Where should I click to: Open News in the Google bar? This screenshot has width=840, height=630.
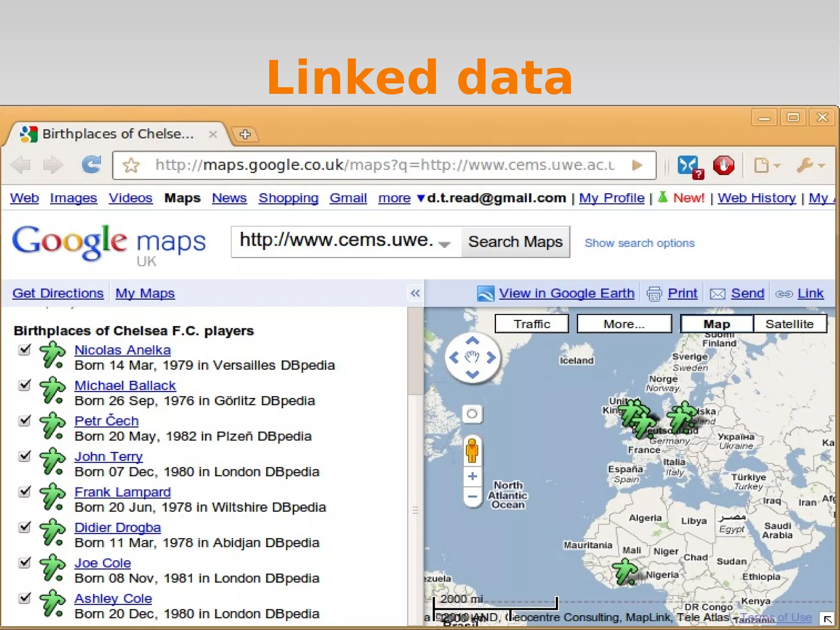pos(229,198)
